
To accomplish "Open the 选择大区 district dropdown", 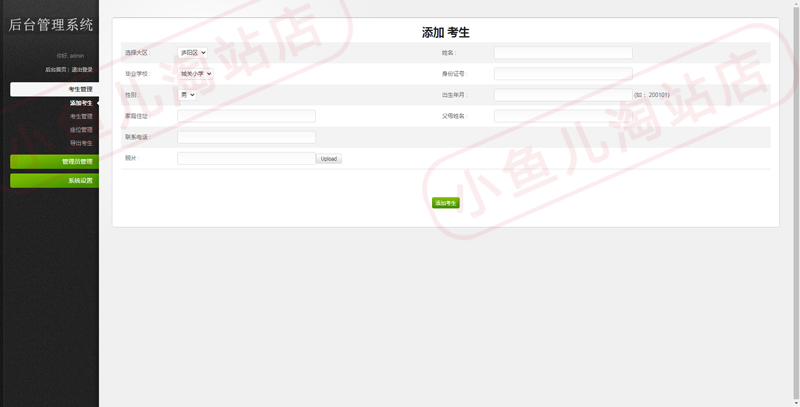I will pos(192,53).
